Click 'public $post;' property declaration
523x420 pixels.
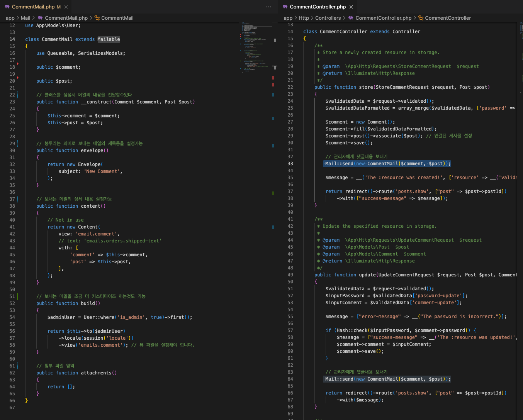click(54, 81)
